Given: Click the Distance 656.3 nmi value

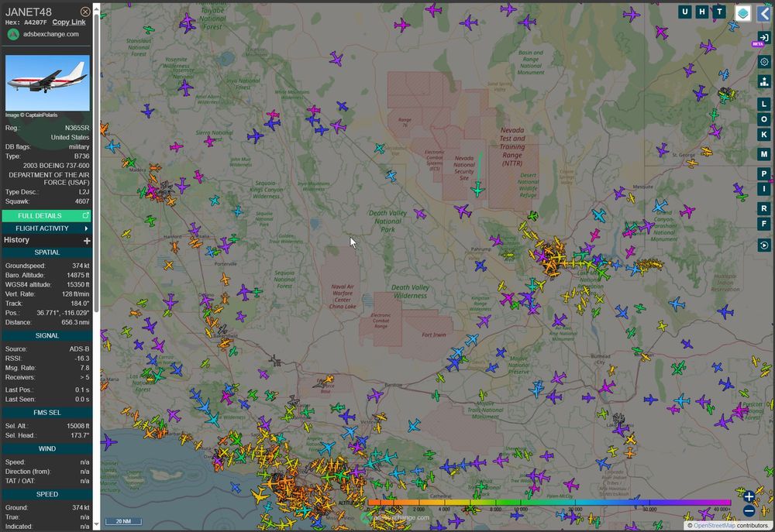Looking at the screenshot, I should click(76, 322).
